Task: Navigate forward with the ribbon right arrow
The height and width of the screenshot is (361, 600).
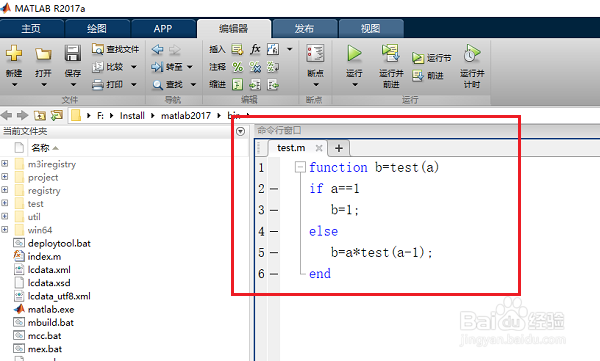Action: pyautogui.click(x=174, y=49)
